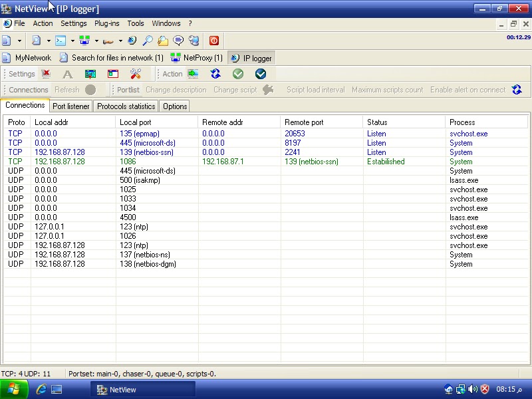Click the Change script command
The width and height of the screenshot is (532, 399).
[235, 89]
